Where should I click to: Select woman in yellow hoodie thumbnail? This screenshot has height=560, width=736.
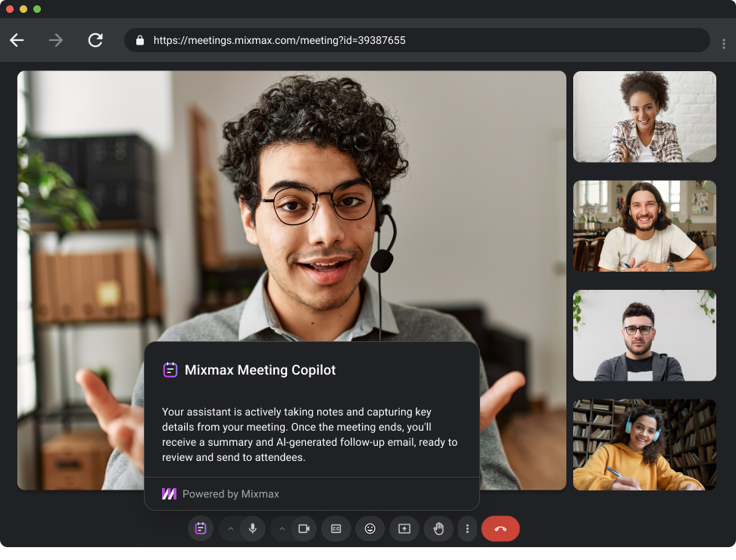pyautogui.click(x=644, y=445)
